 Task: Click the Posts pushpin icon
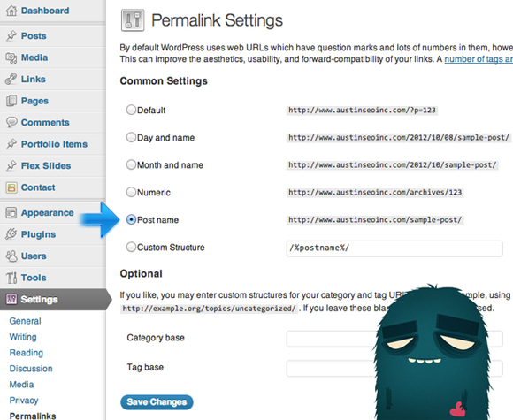[11, 35]
